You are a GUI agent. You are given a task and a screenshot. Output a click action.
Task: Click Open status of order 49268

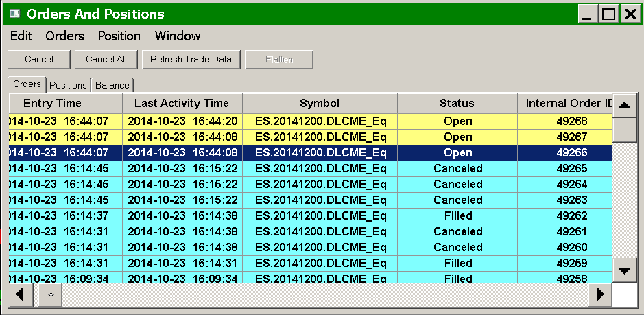pos(458,121)
